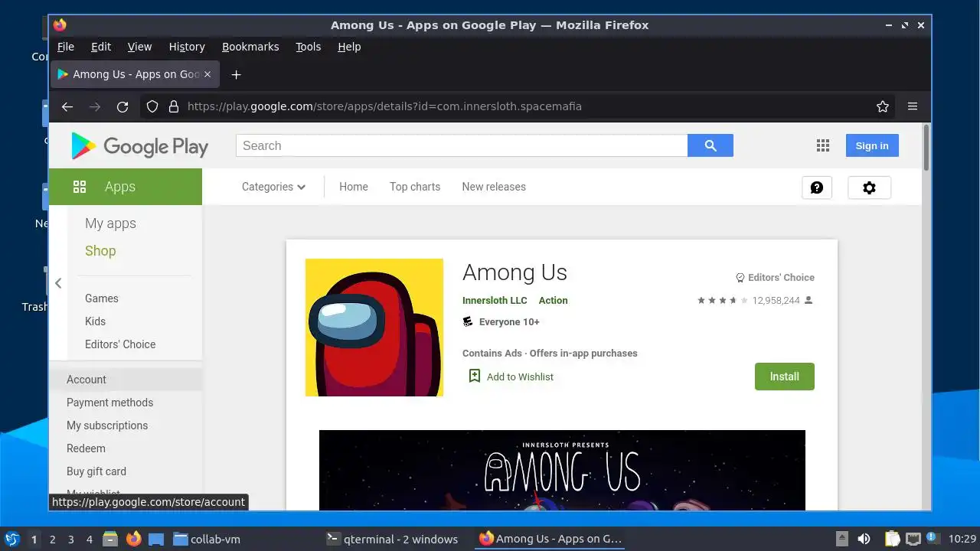980x551 pixels.
Task: Click Buy gift card in sidebar
Action: point(96,471)
